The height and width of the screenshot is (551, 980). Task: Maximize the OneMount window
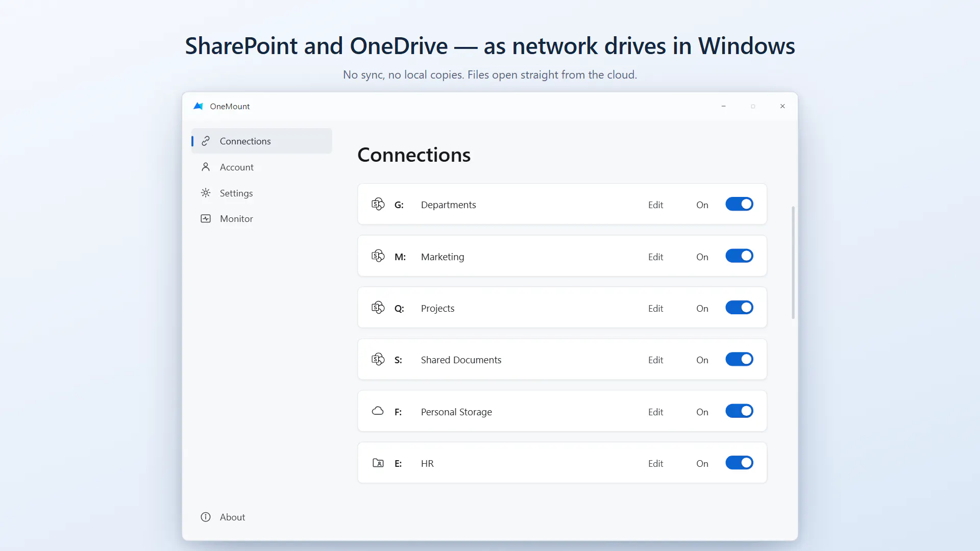(x=753, y=106)
